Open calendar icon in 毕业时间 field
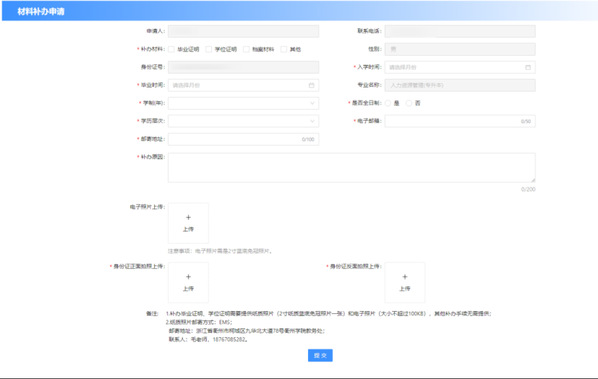The height and width of the screenshot is (379, 598). (x=312, y=85)
